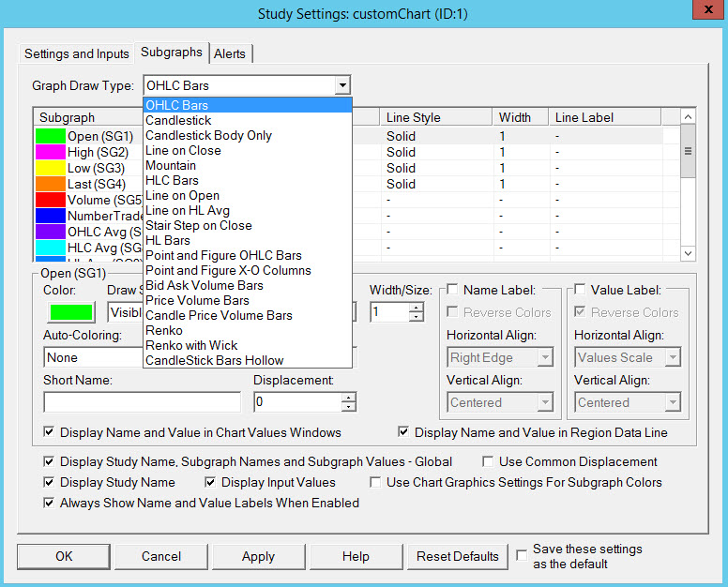Increase the Displacement value
The height and width of the screenshot is (587, 728).
tap(349, 398)
